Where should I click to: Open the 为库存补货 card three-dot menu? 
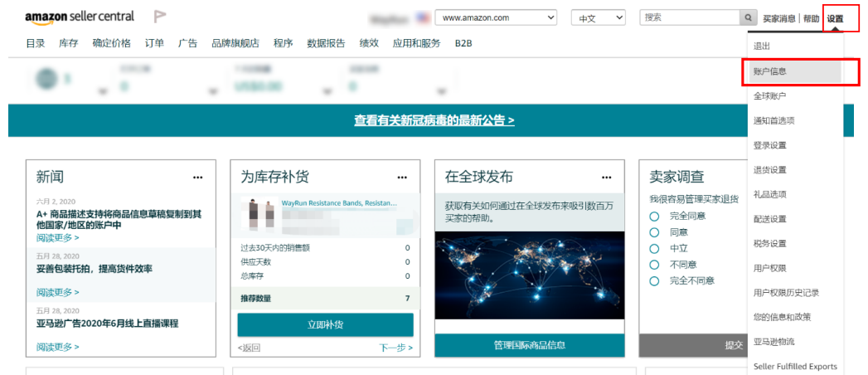click(402, 177)
